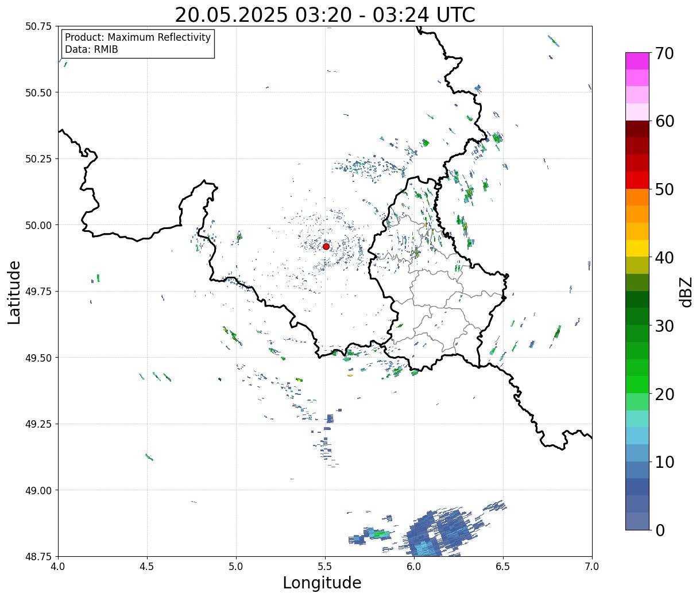
Task: Click the latitude tick label 49.00
Action: point(38,490)
